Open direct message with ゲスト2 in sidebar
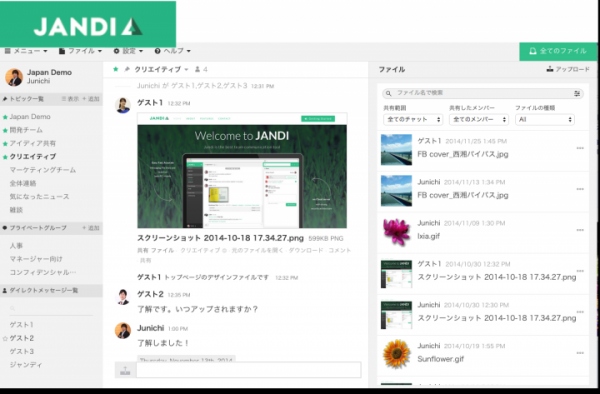Viewport: 600px width, 394px height. pyautogui.click(x=21, y=338)
